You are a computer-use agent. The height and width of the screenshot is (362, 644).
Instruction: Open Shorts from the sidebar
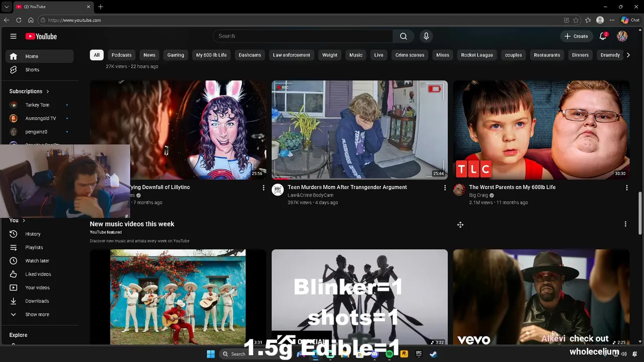coord(40,70)
